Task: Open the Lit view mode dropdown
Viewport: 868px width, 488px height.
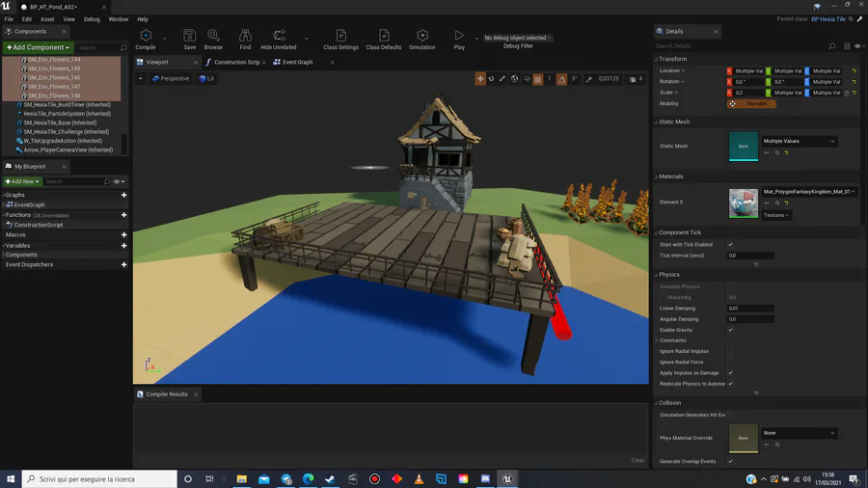Action: [206, 78]
